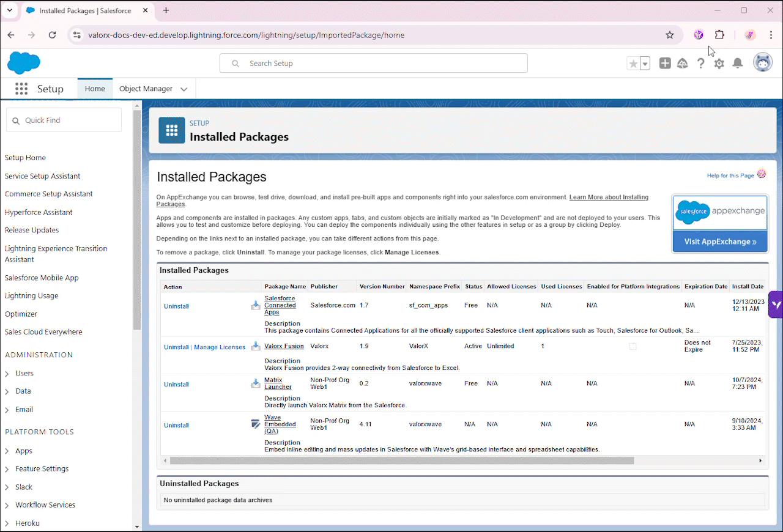This screenshot has height=532, width=783.
Task: Open Release Updates in the sidebar
Action: pyautogui.click(x=32, y=230)
